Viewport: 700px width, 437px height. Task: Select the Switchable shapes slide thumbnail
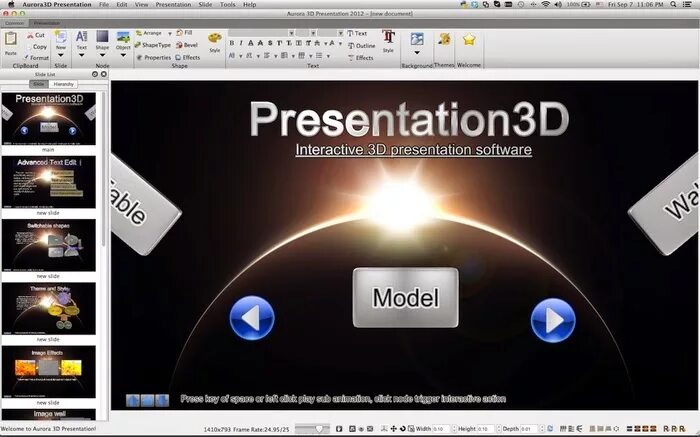pos(49,246)
